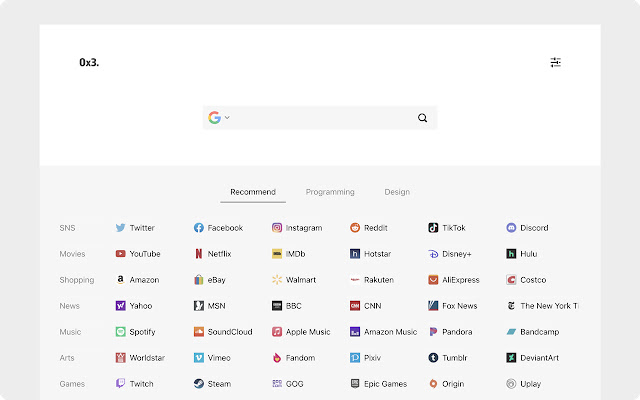
Task: Click the Steam icon
Action: tap(198, 384)
